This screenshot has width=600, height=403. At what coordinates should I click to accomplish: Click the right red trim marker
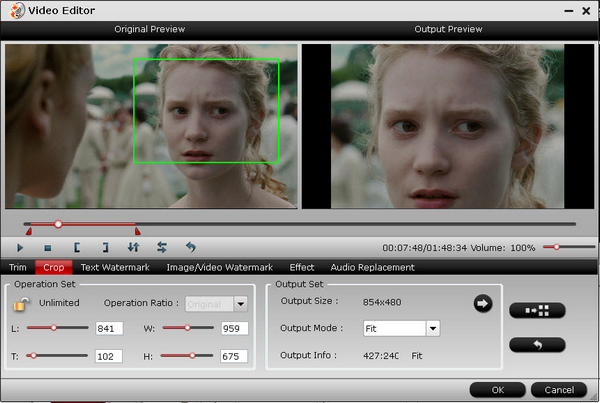(x=137, y=231)
